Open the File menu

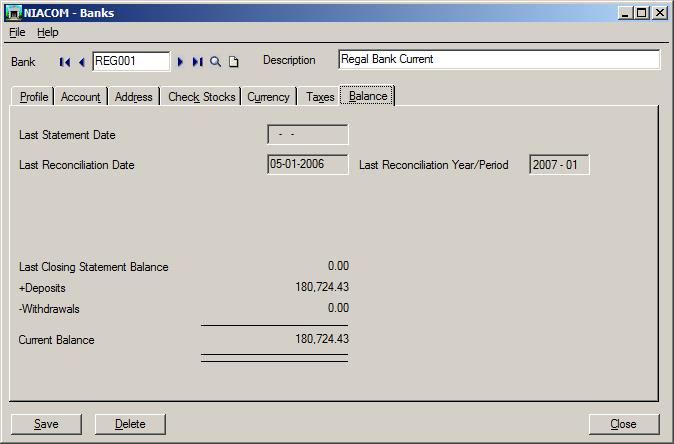pyautogui.click(x=17, y=32)
